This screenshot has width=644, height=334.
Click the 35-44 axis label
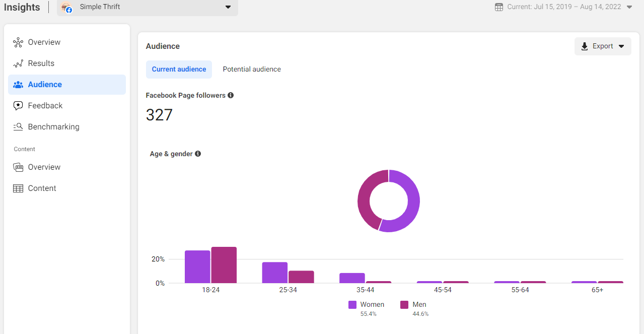(x=366, y=290)
